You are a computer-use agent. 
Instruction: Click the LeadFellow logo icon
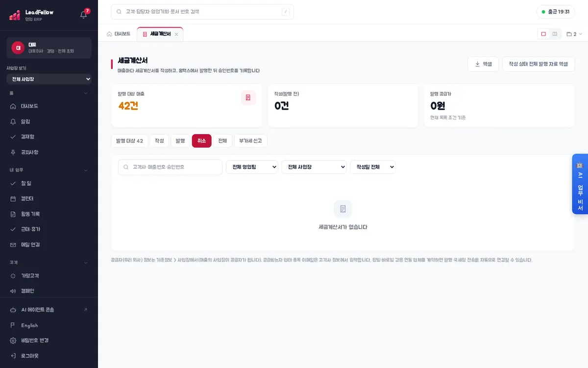15,15
